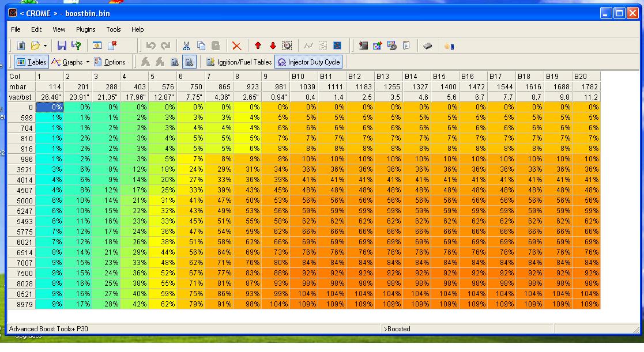644x352 pixels.
Task: Click the scissors Cut icon
Action: point(186,46)
